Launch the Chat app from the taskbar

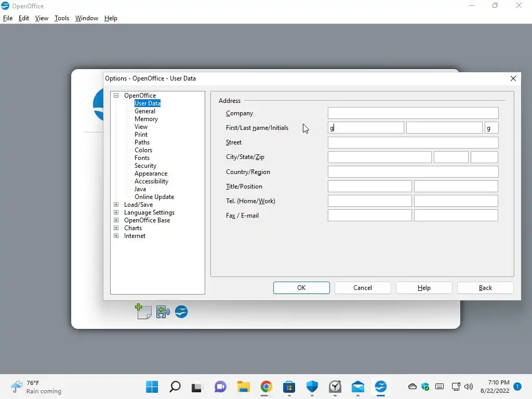[x=220, y=387]
